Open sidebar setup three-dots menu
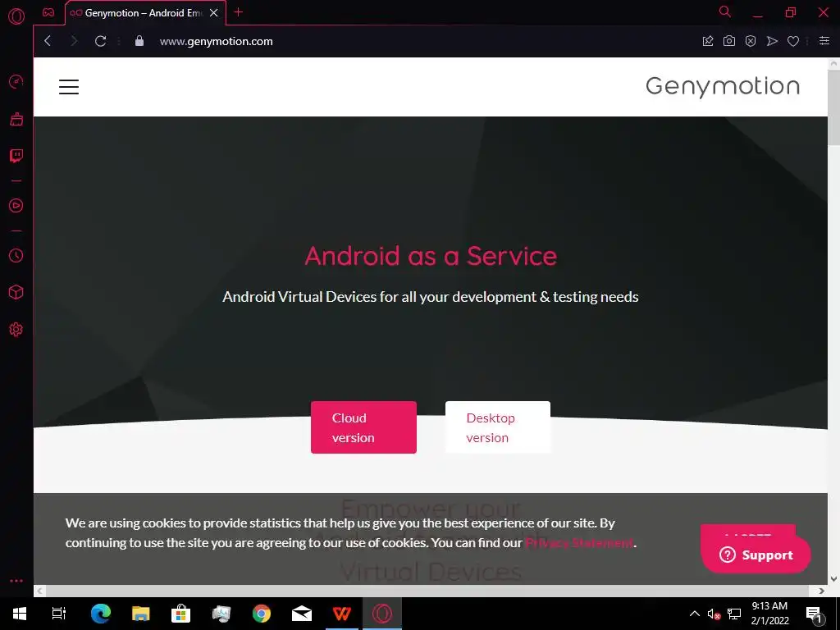Image resolution: width=840 pixels, height=630 pixels. click(16, 581)
